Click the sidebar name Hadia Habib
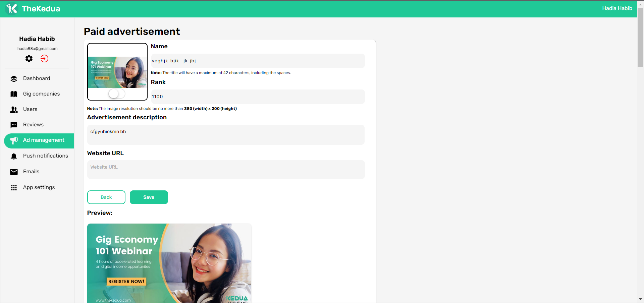 click(37, 39)
